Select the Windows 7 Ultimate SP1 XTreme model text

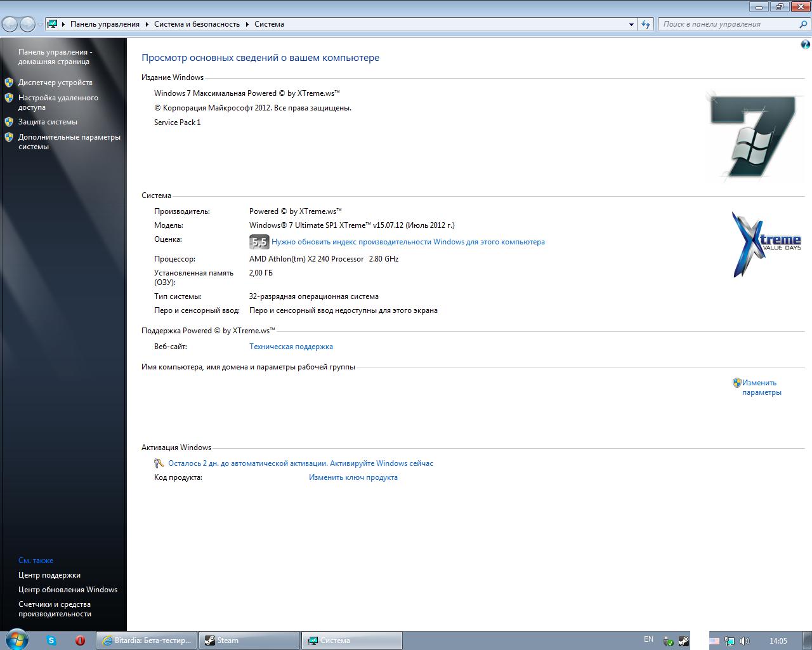click(x=352, y=225)
